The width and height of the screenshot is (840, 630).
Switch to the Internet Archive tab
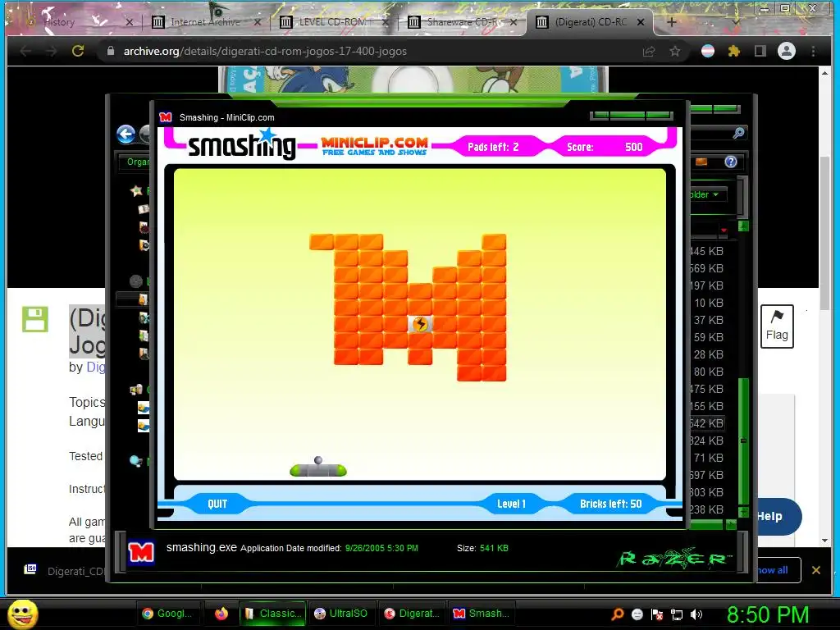206,22
